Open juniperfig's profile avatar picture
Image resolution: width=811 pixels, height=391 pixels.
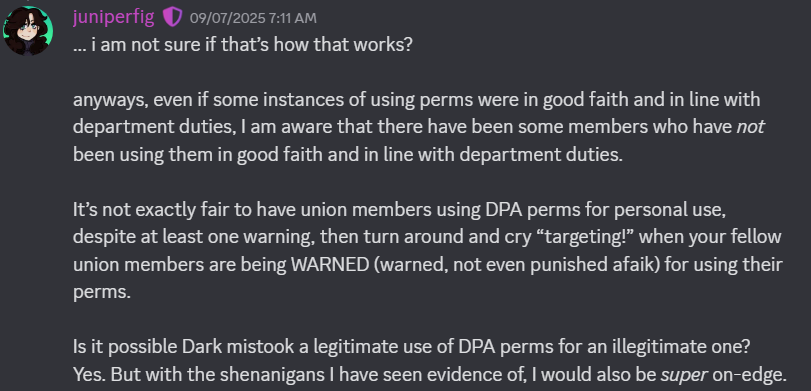point(27,31)
